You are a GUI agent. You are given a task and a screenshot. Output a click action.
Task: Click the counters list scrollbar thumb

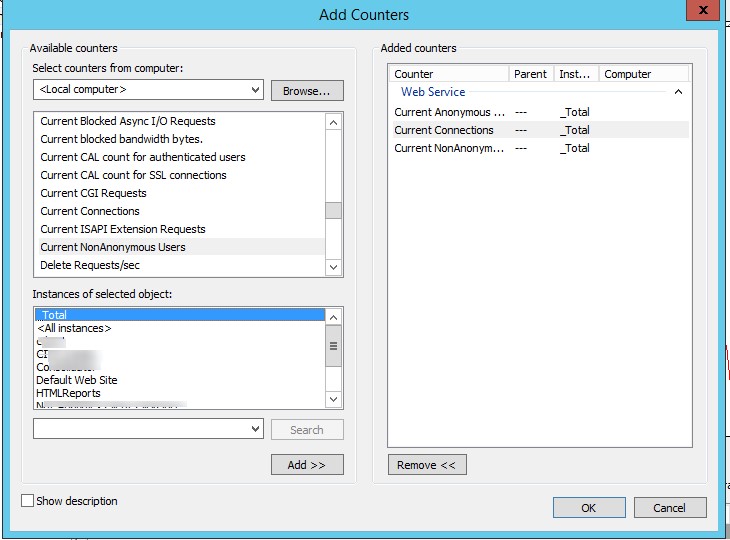(x=333, y=210)
